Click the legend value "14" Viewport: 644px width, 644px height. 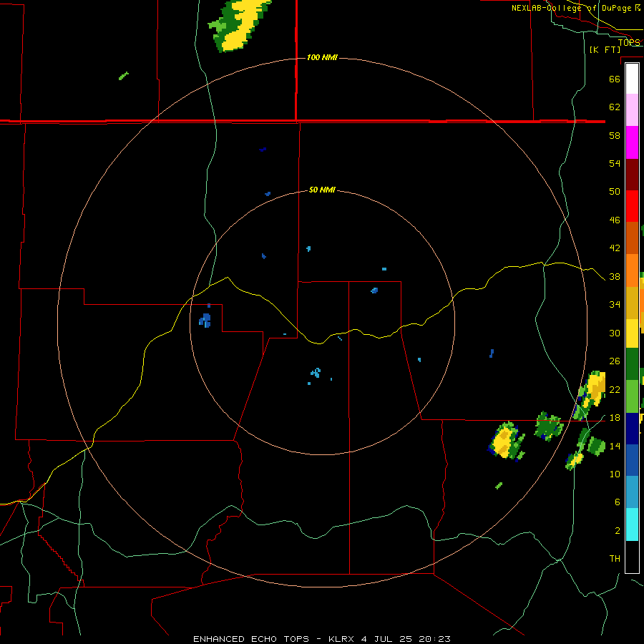point(615,446)
